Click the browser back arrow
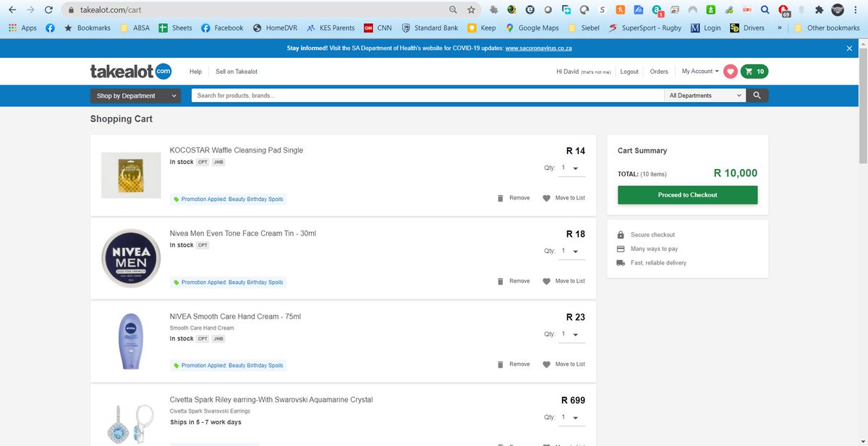The width and height of the screenshot is (868, 446). click(x=12, y=10)
